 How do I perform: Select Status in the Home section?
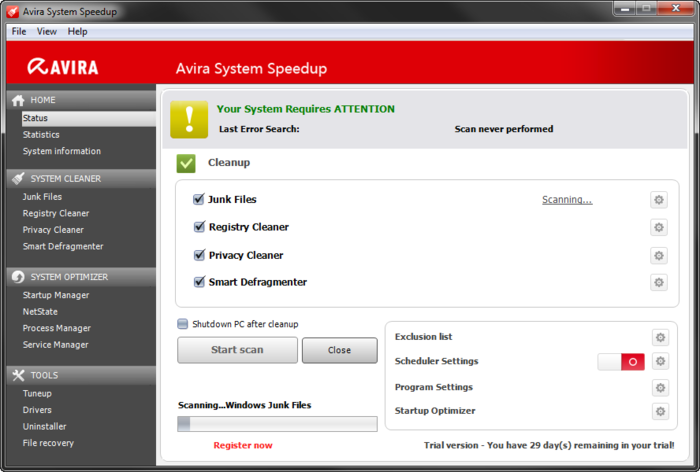coord(88,118)
